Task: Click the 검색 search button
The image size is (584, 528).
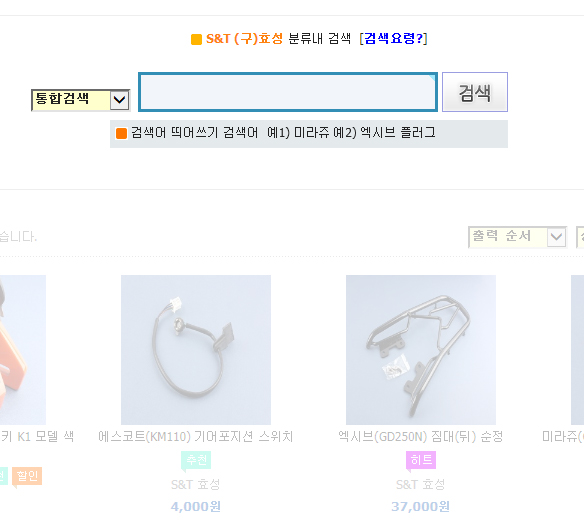Action: pos(474,92)
